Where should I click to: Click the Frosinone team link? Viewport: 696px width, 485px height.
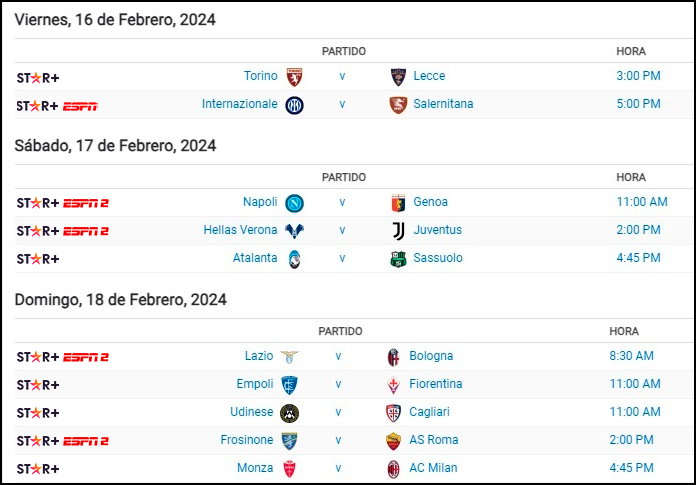[247, 440]
